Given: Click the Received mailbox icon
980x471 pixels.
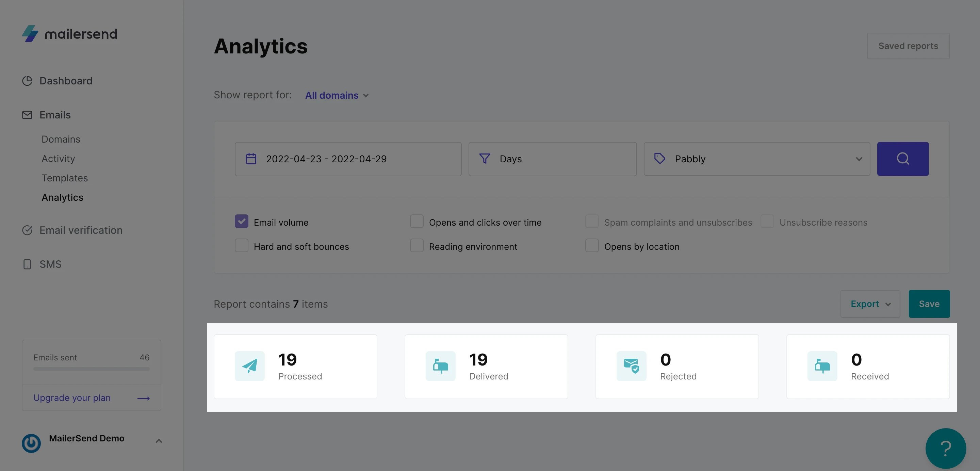Looking at the screenshot, I should pyautogui.click(x=822, y=366).
